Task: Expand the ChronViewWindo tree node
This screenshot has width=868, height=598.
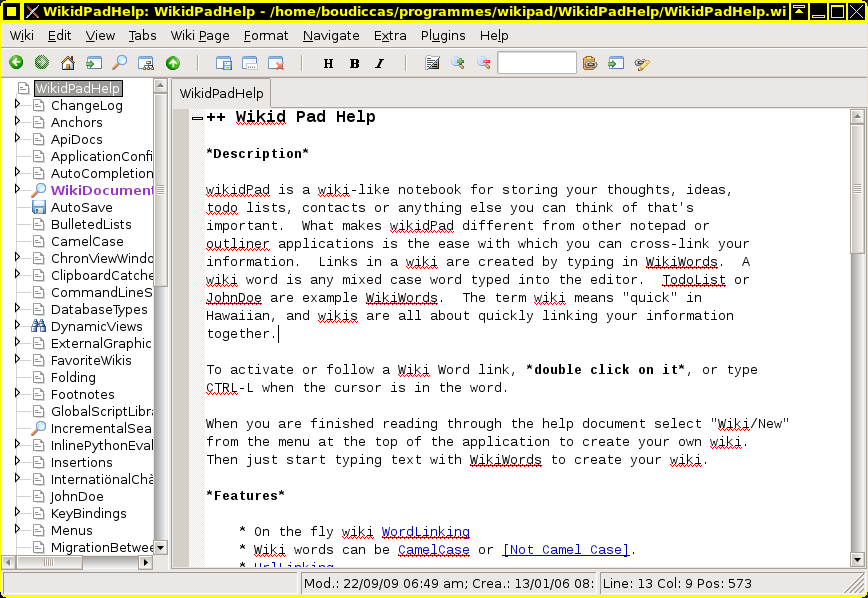Action: (17, 257)
